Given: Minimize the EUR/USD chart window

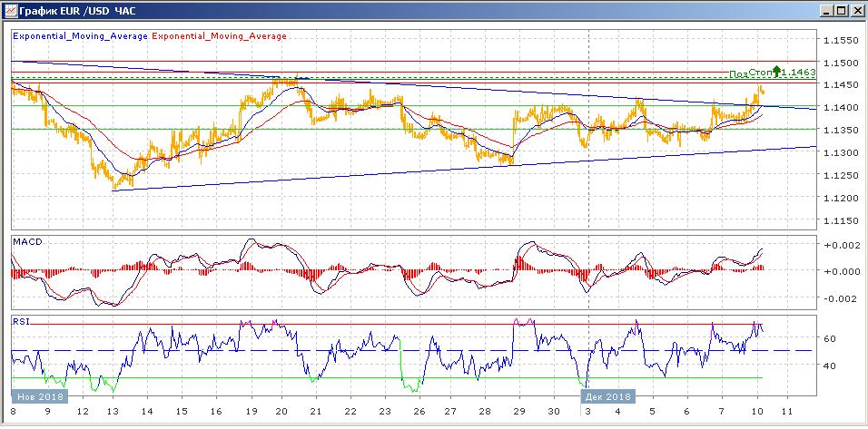Looking at the screenshot, I should [x=826, y=11].
